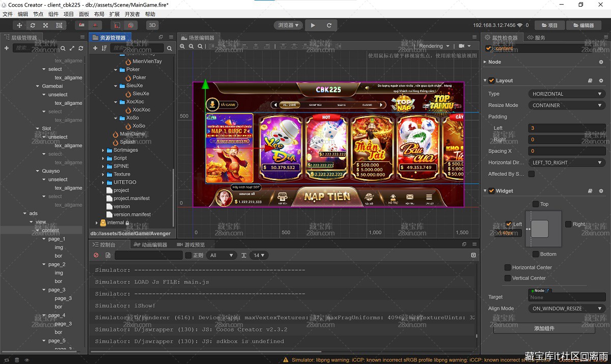Open the 开发者 menu
Viewport: 611px width, 364px height.
tap(132, 14)
